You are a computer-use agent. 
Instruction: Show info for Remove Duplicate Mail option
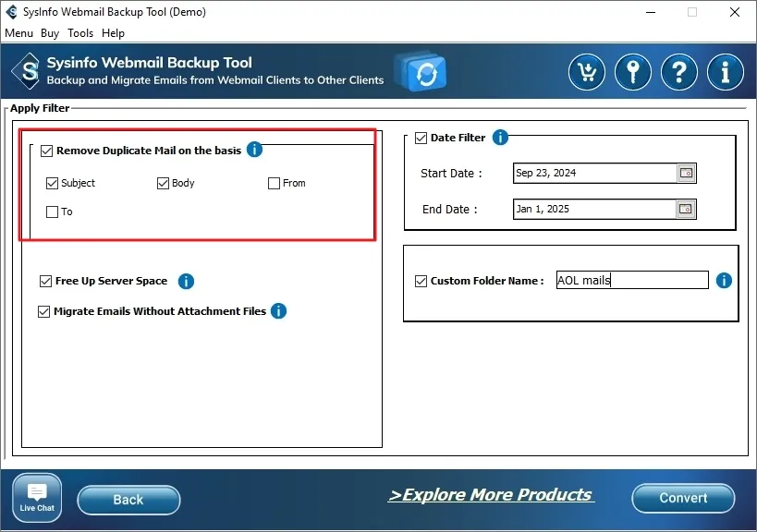coord(254,150)
